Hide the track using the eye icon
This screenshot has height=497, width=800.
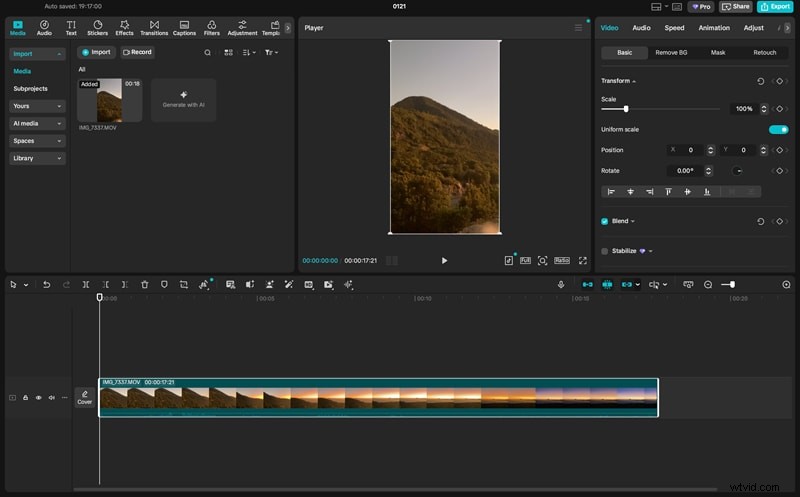pos(39,397)
